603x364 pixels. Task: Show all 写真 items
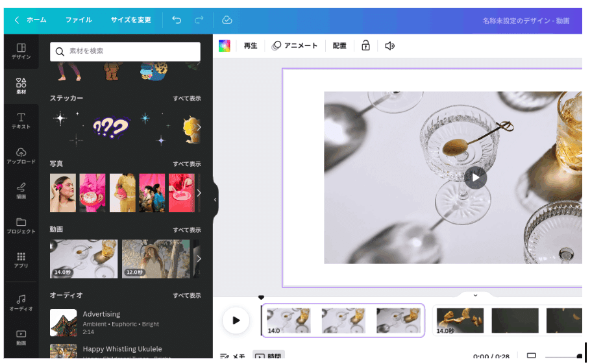187,164
